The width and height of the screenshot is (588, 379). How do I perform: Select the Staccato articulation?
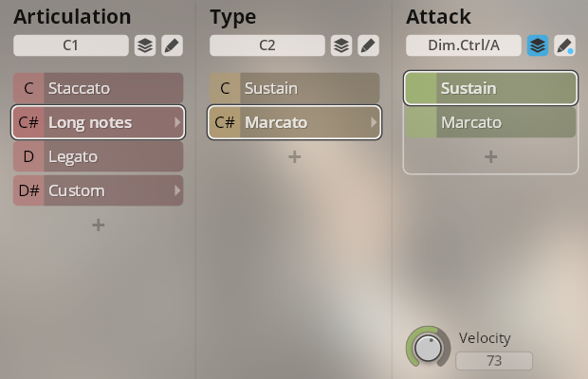pyautogui.click(x=99, y=88)
